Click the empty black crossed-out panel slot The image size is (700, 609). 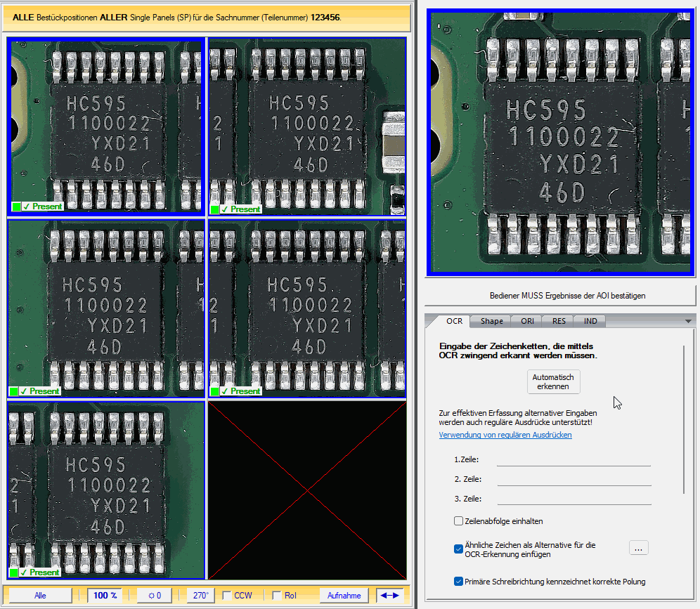tap(307, 490)
